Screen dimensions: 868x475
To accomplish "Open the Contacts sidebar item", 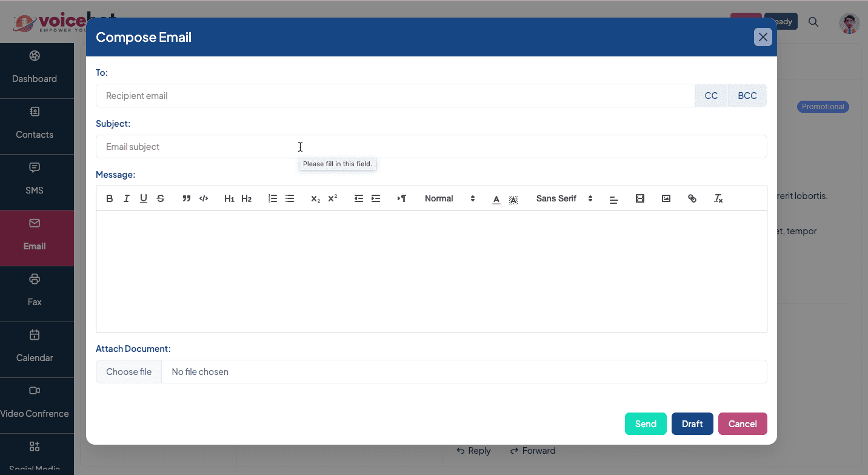I will 35,126.
